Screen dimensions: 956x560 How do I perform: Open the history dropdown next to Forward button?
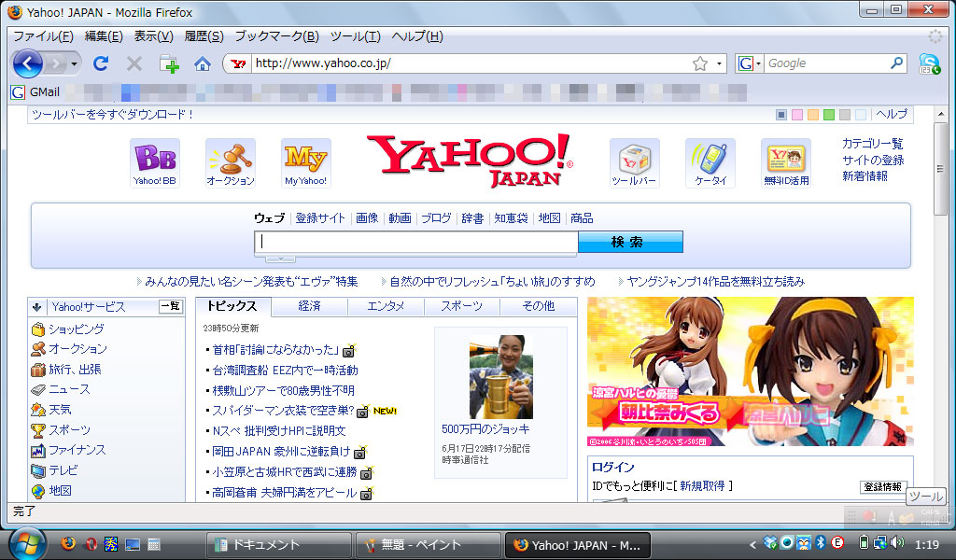coord(75,63)
